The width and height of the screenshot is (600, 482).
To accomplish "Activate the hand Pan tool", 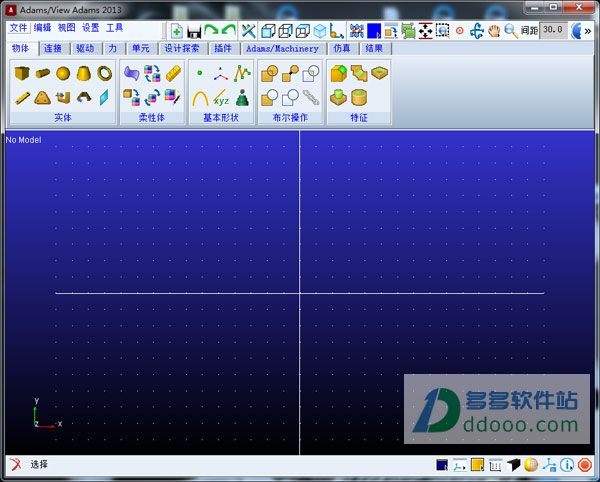I will click(x=494, y=31).
